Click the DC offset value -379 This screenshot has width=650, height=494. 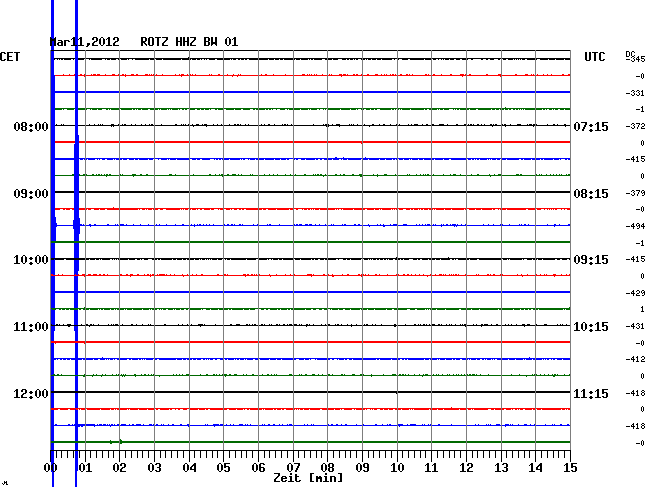pos(635,193)
